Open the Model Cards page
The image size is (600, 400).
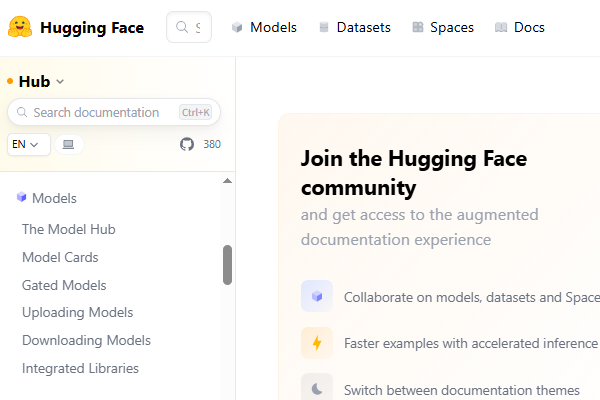pyautogui.click(x=60, y=257)
